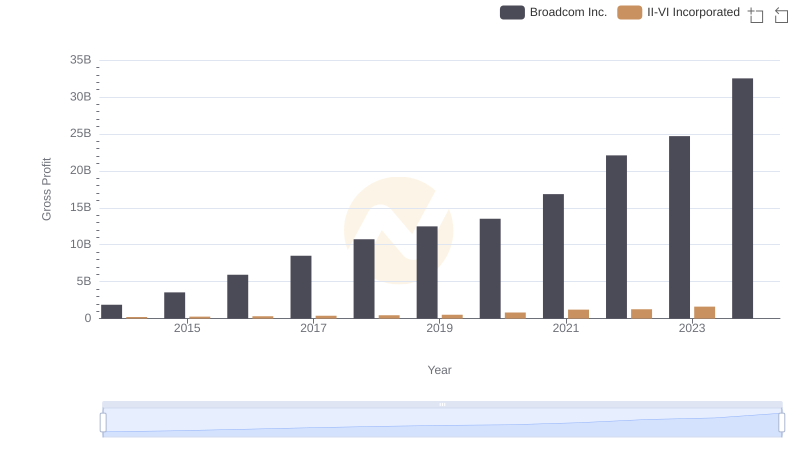Click the Broadcom bar for 2019
The image size is (800, 461).
click(427, 272)
